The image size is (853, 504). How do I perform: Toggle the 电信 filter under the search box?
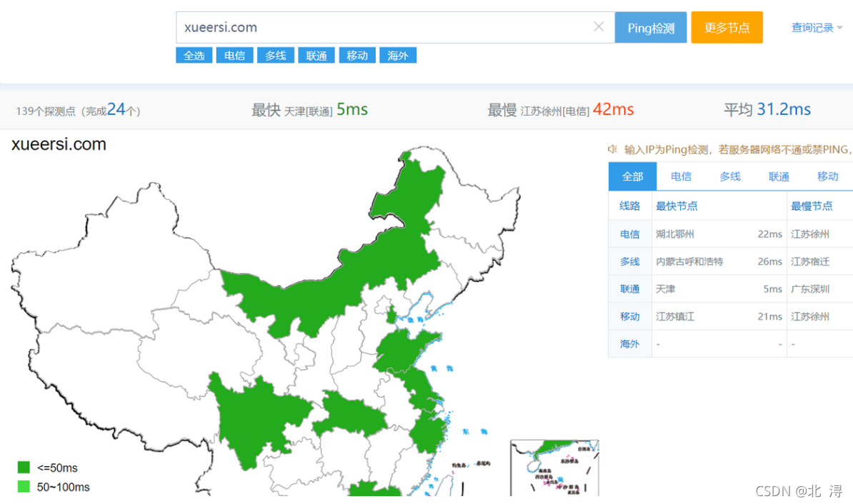click(235, 56)
